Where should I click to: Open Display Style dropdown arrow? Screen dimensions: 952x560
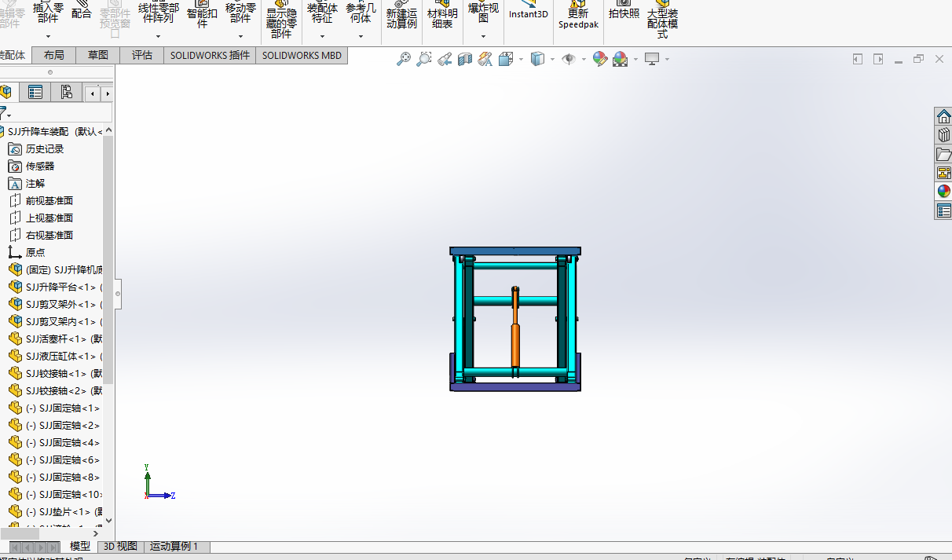click(552, 60)
